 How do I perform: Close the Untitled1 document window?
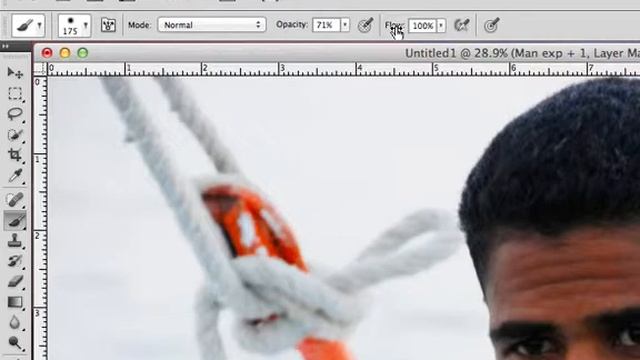47,53
